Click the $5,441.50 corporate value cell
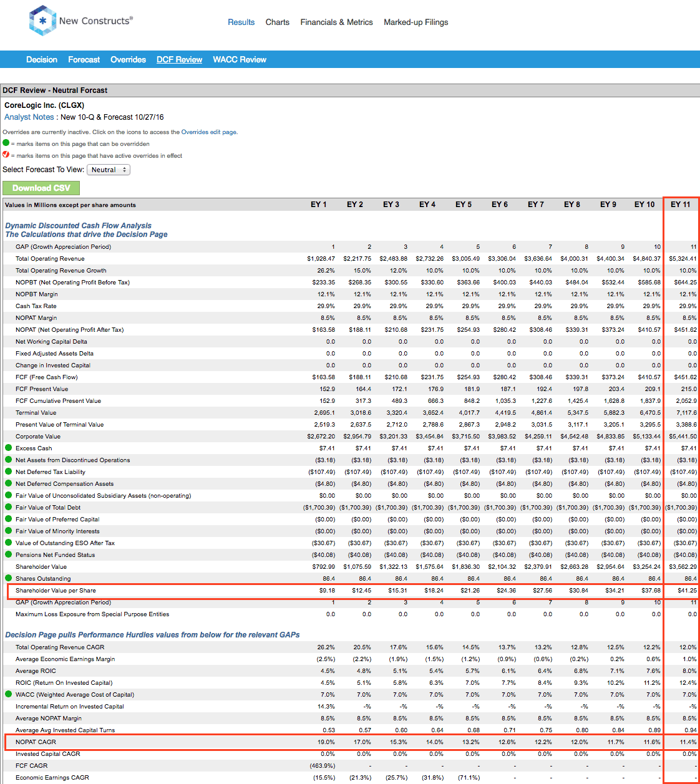700x784 pixels. pos(683,436)
